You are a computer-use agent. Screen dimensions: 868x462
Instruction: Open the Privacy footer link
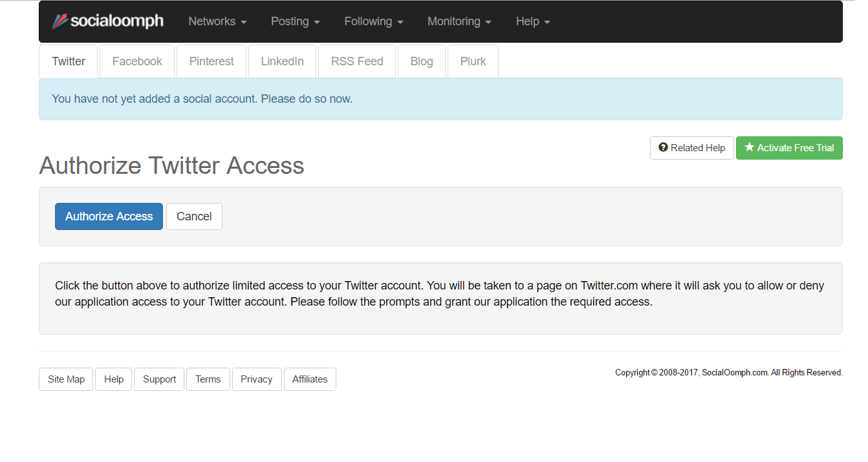[257, 379]
